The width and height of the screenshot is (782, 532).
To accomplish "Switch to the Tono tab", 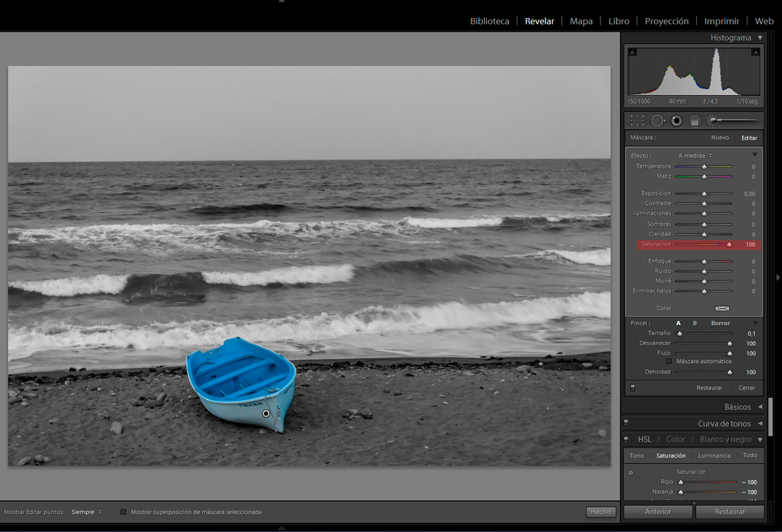I will [636, 456].
